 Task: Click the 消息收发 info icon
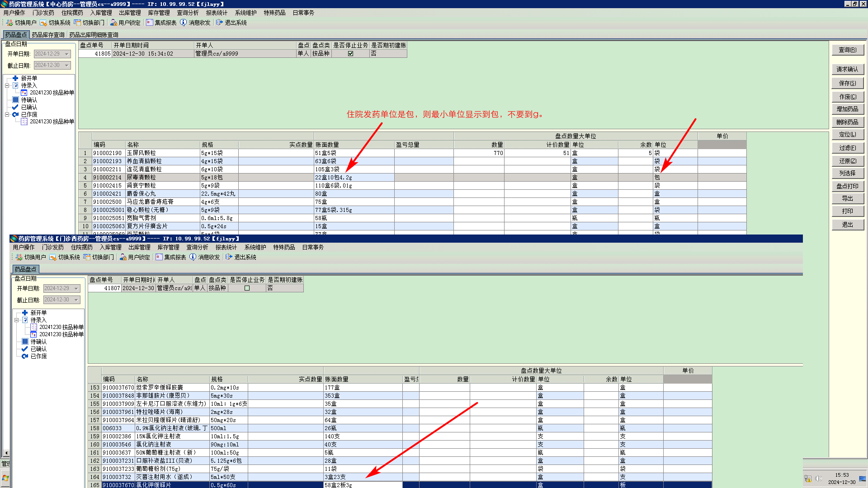point(183,23)
